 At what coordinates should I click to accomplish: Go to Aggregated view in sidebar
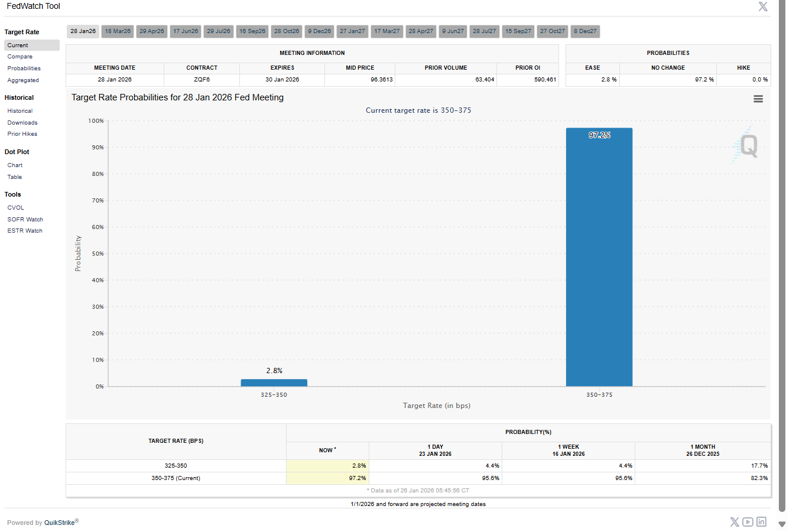[x=23, y=80]
